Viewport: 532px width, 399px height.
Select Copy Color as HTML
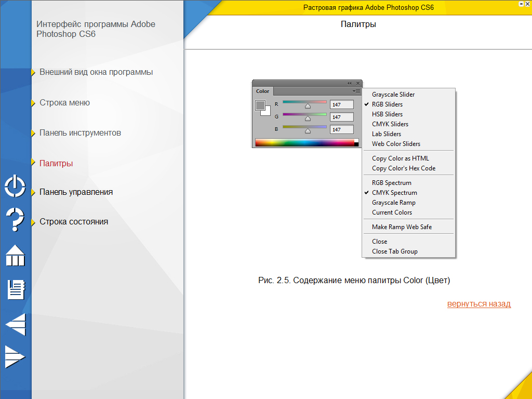click(x=400, y=158)
